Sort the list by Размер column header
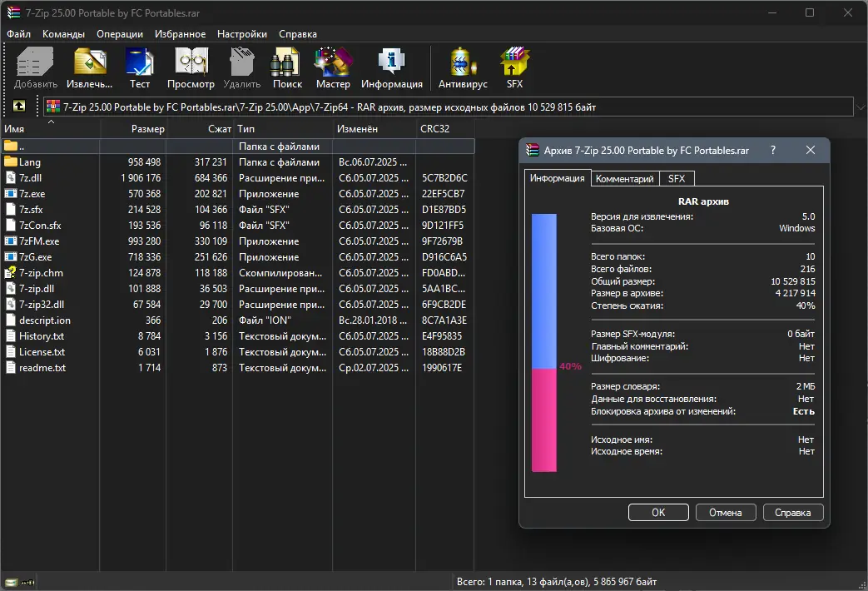 tap(147, 129)
